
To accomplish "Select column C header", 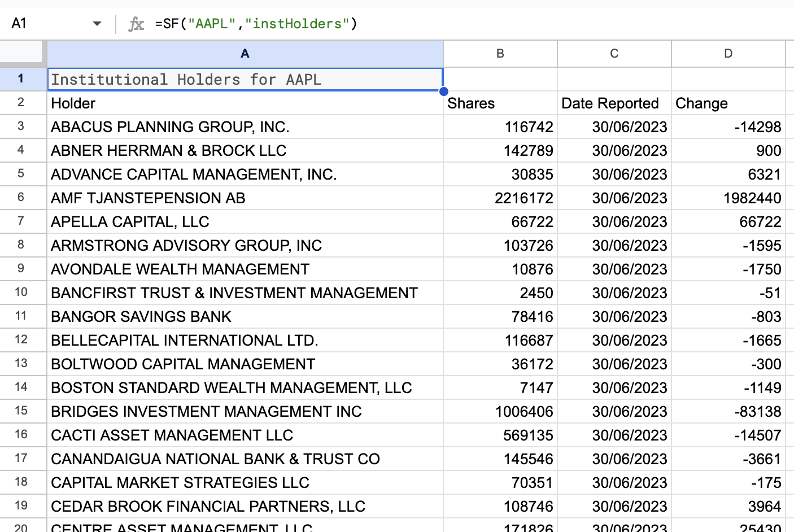I will coord(614,54).
